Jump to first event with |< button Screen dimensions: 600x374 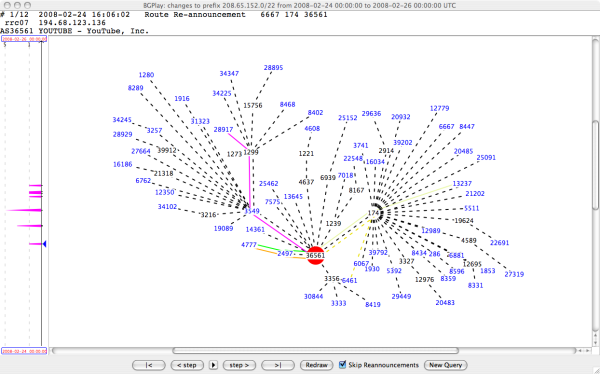coord(149,365)
